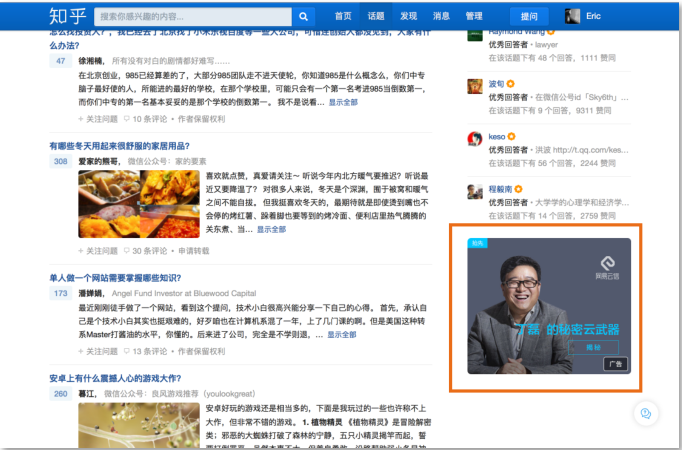Screen dimensions: 682x450
Task: Open keso user avatar
Action: (475, 139)
